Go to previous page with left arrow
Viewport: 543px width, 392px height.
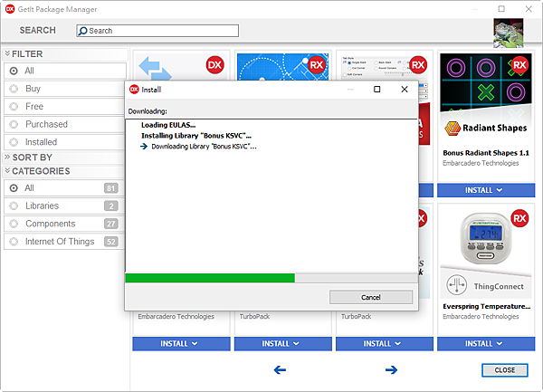280,370
